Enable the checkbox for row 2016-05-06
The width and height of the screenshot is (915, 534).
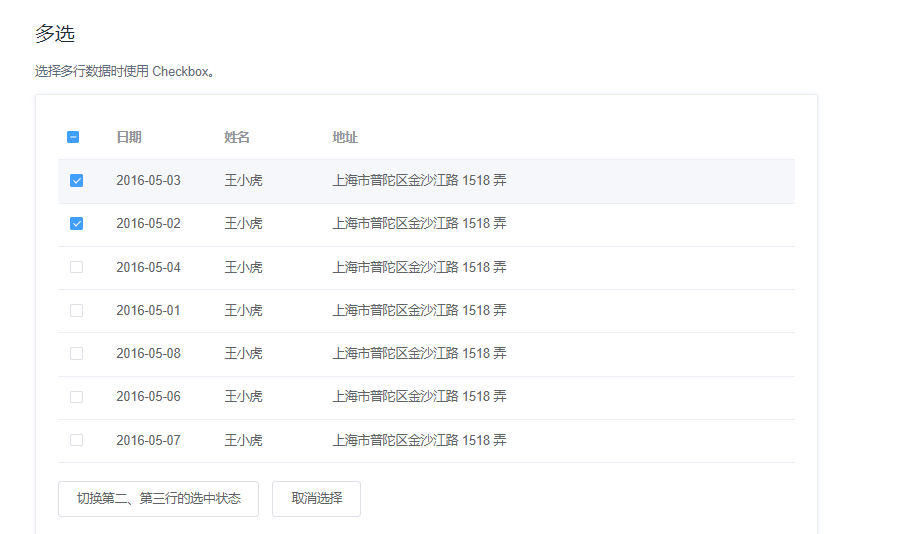pos(76,397)
